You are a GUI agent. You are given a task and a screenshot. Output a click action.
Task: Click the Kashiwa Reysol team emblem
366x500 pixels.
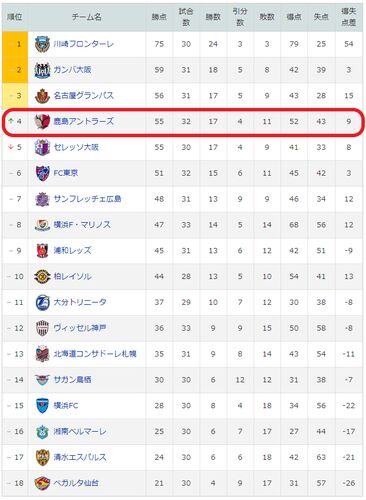42,276
